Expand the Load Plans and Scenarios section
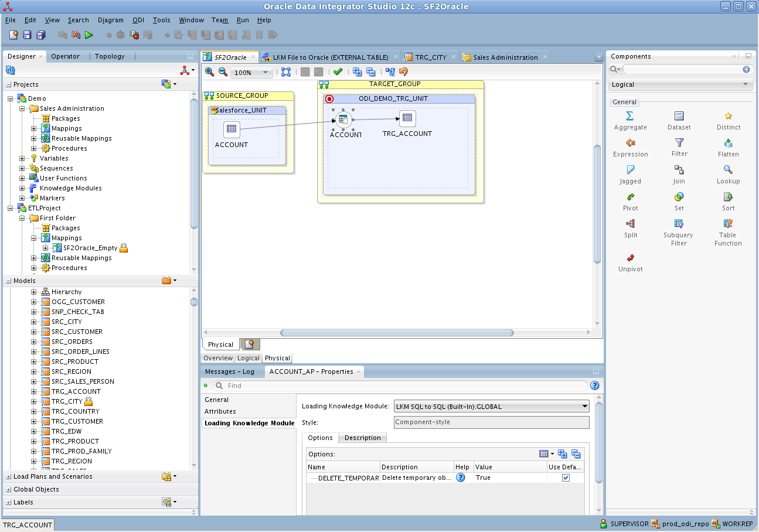Viewport: 759px width, 532px height. (8, 477)
